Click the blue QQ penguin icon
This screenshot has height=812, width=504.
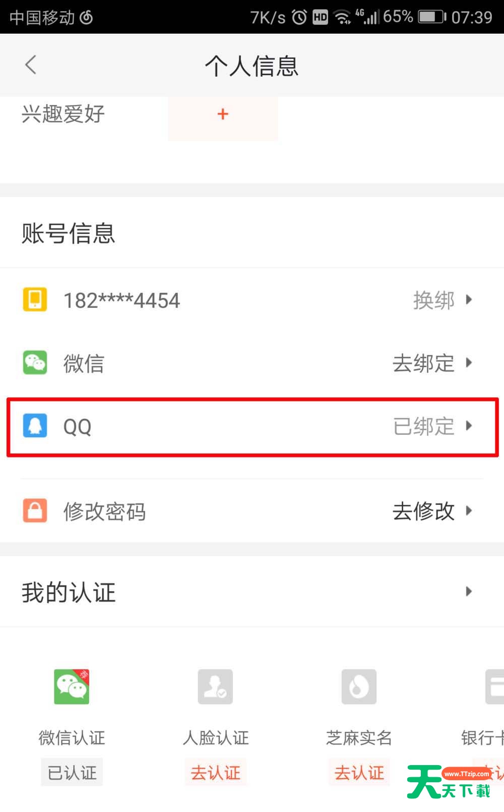pyautogui.click(x=34, y=426)
